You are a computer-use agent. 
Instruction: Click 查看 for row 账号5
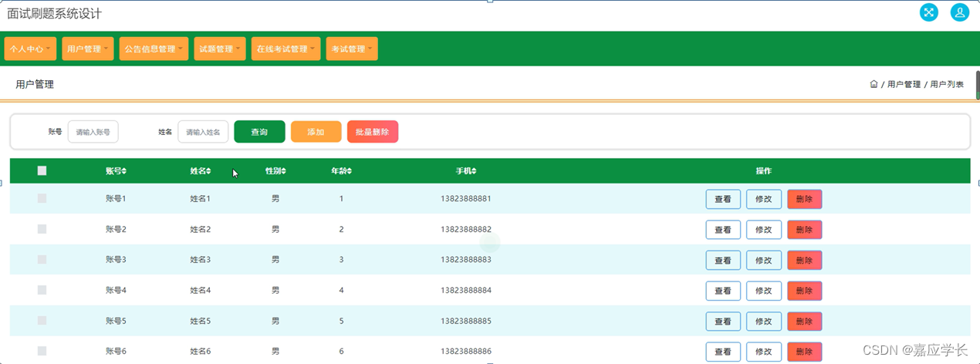pos(723,322)
